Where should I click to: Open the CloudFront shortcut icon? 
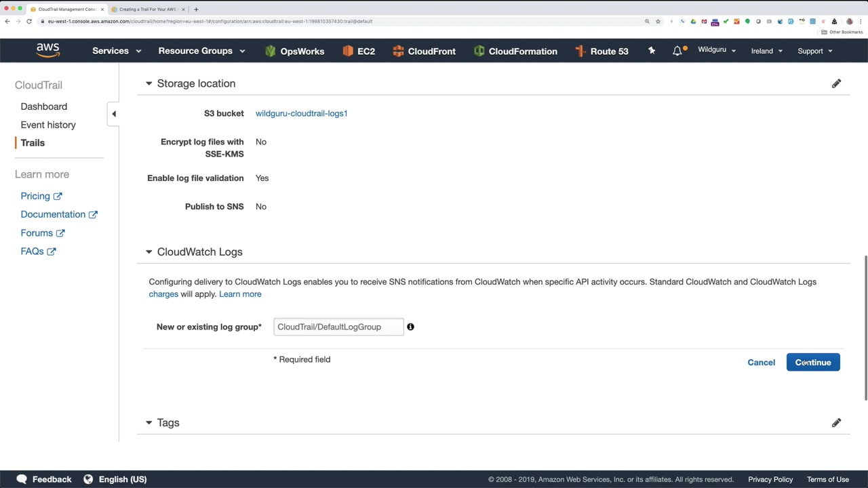(x=398, y=51)
